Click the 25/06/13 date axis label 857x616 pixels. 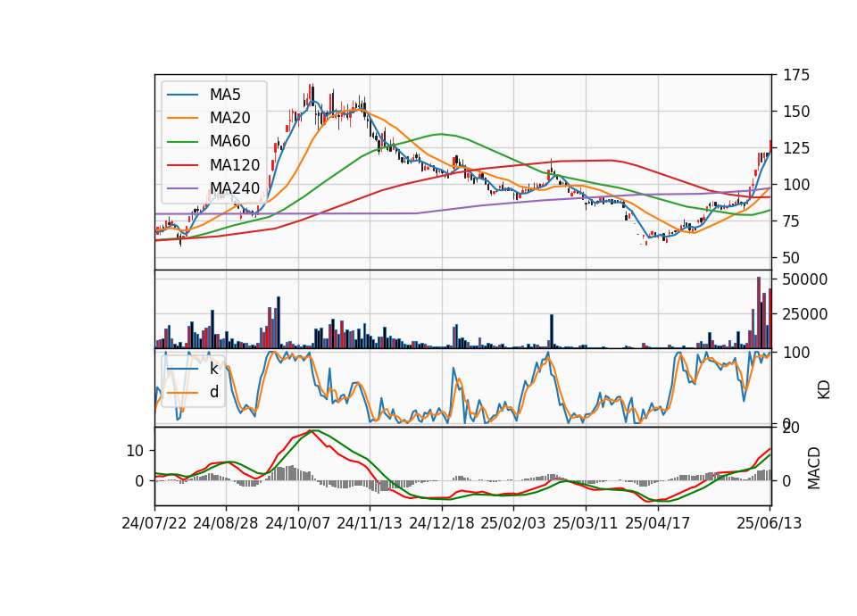pos(769,523)
